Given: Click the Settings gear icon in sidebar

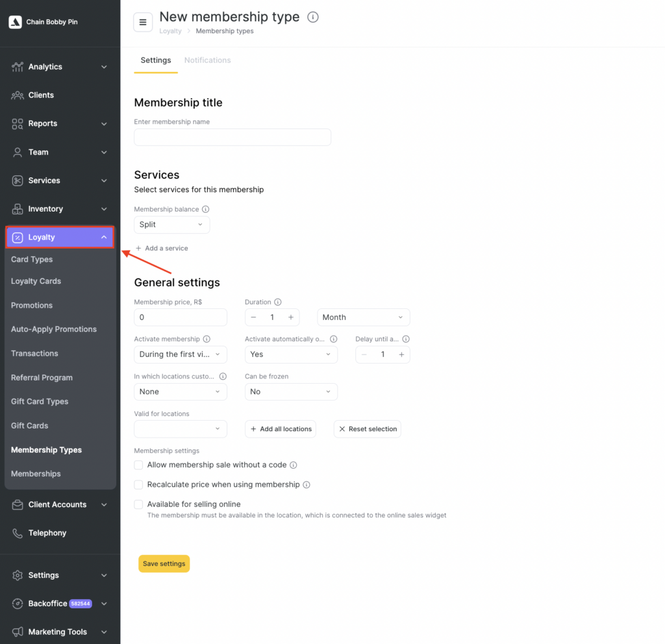Looking at the screenshot, I should [x=18, y=575].
